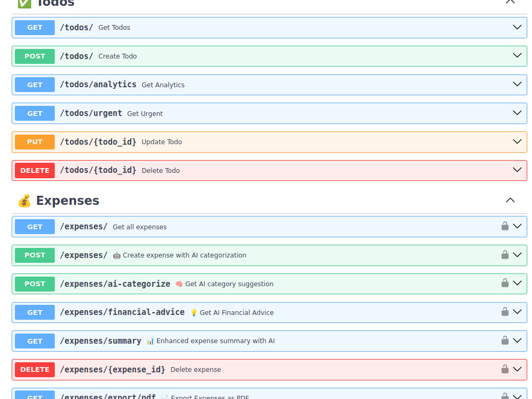Image resolution: width=532 pixels, height=399 pixels.
Task: Expand POST /todos/ Create Todo chevron
Action: (517, 55)
